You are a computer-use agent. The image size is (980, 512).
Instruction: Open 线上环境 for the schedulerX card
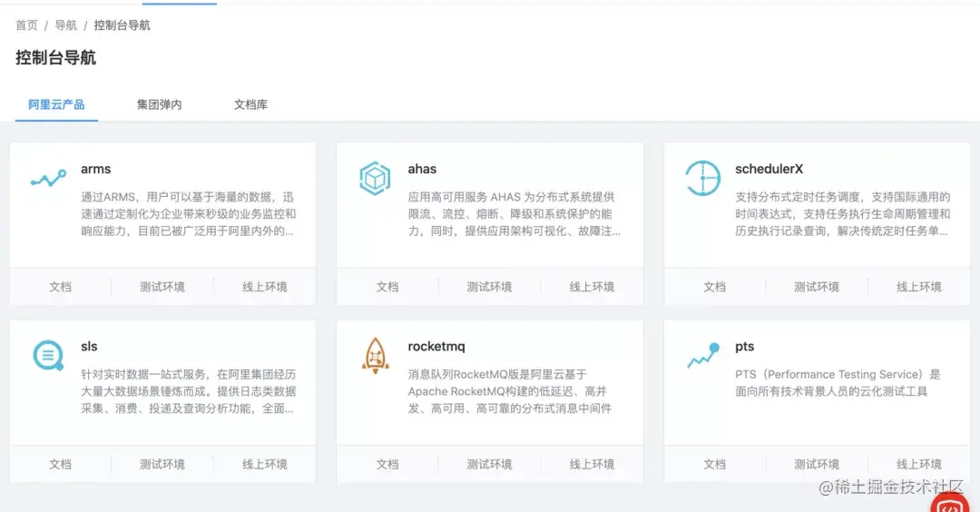pos(918,287)
